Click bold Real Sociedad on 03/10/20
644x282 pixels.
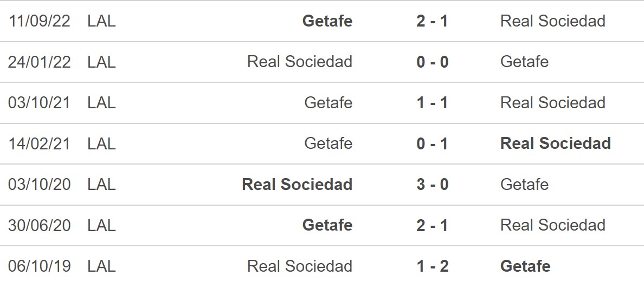click(x=298, y=185)
